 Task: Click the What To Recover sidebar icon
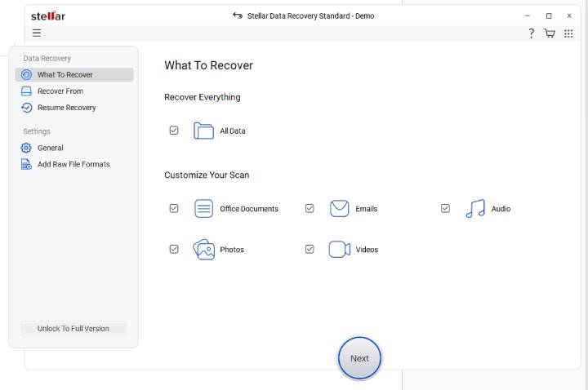click(26, 74)
